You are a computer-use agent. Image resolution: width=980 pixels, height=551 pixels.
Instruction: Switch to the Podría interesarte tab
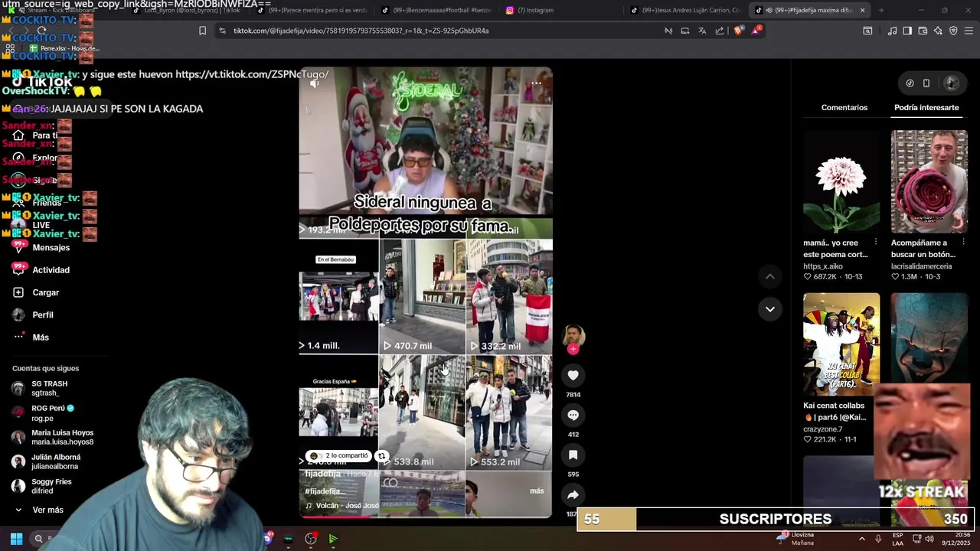point(926,108)
